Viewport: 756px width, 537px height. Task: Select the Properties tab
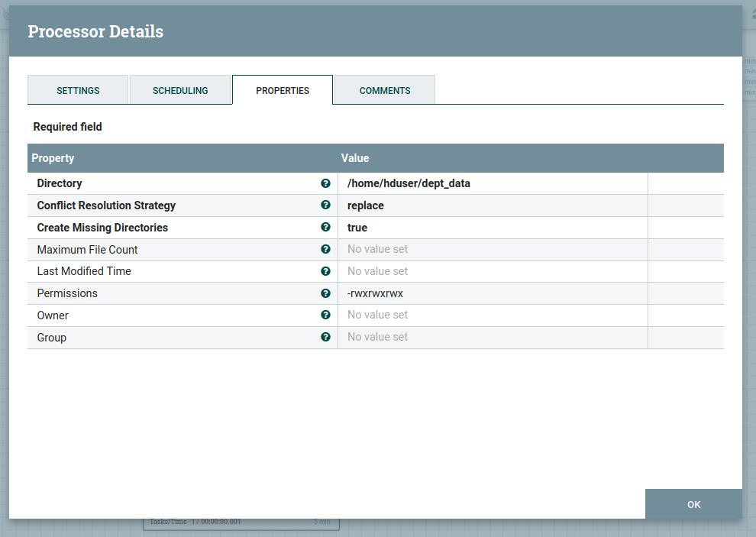[283, 90]
